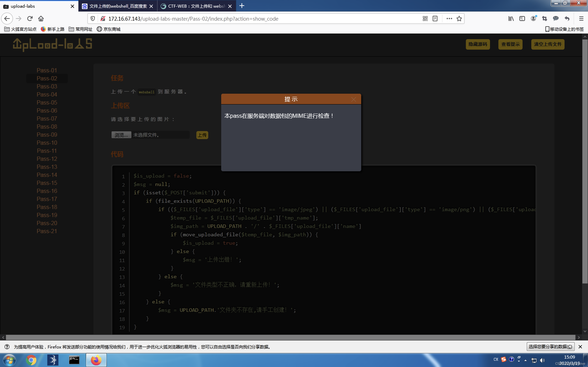Screen dimensions: 588x367
Task: Open Chrome from the Windows taskbar
Action: (x=31, y=360)
